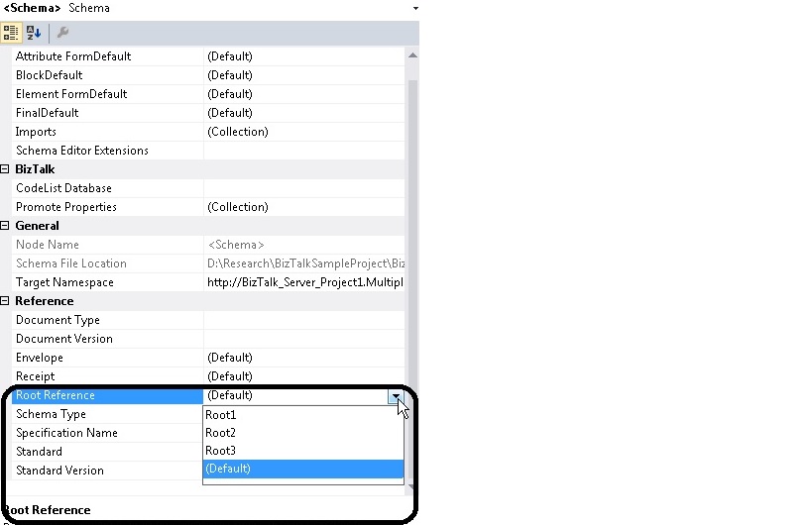Select the Target Namespace value field
The width and height of the screenshot is (812, 525).
pyautogui.click(x=304, y=282)
